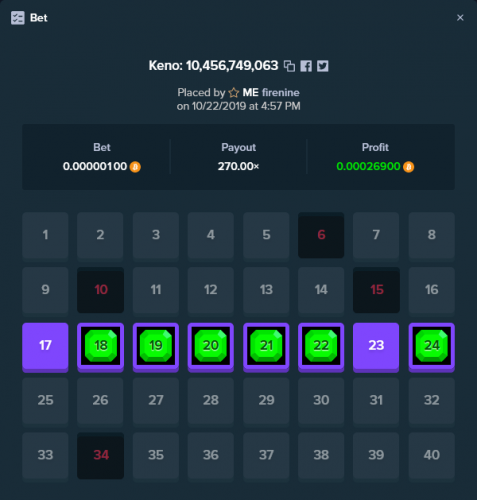Image resolution: width=477 pixels, height=500 pixels.
Task: Click the star icon beside firenine
Action: (234, 93)
